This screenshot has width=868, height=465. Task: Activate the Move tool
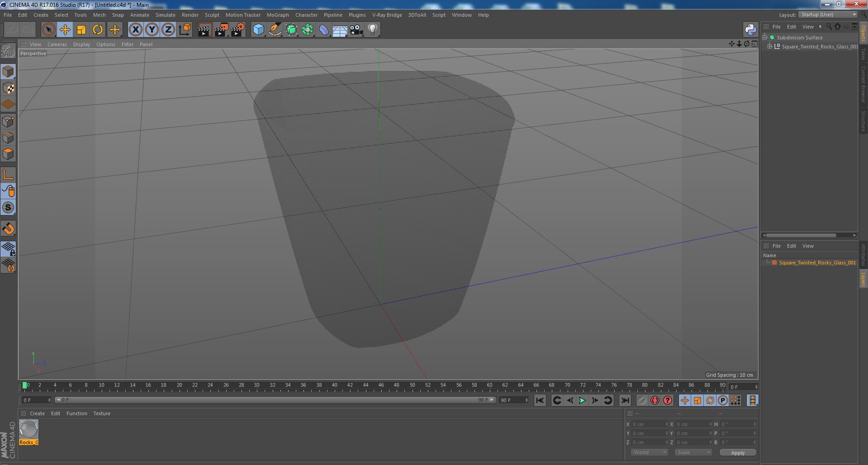(x=65, y=30)
